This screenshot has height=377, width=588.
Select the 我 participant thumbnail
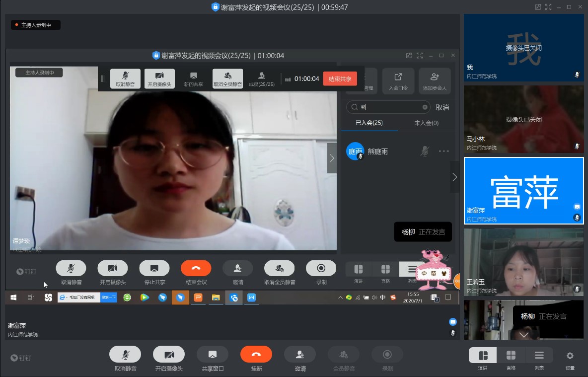coord(523,48)
